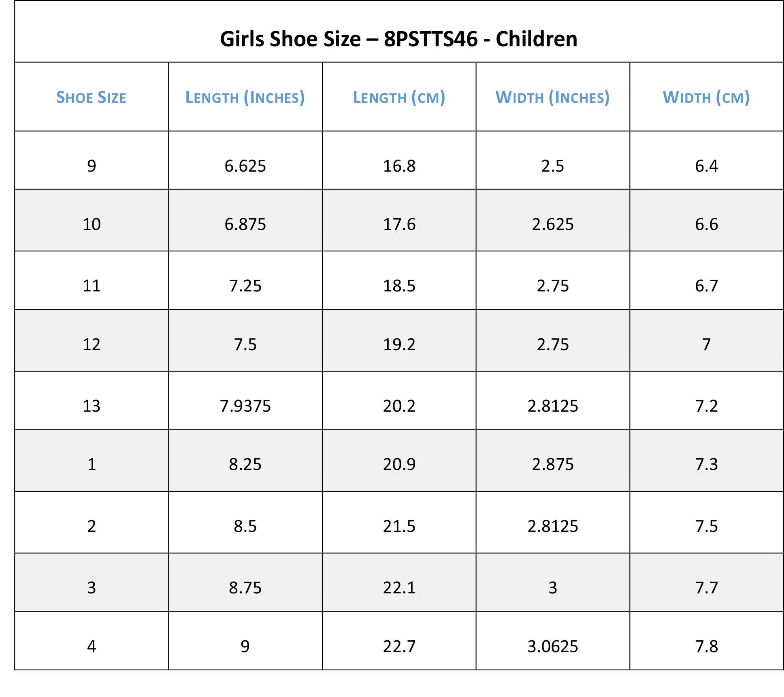Click the table title Girls Shoe Size
The width and height of the screenshot is (784, 697).
tap(398, 39)
